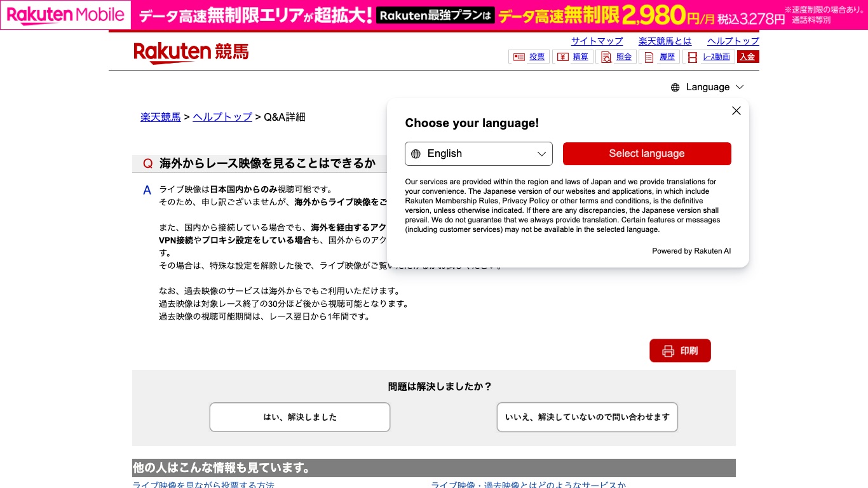Close the Choose your language popup
Screen dimensions: 868x488
736,111
